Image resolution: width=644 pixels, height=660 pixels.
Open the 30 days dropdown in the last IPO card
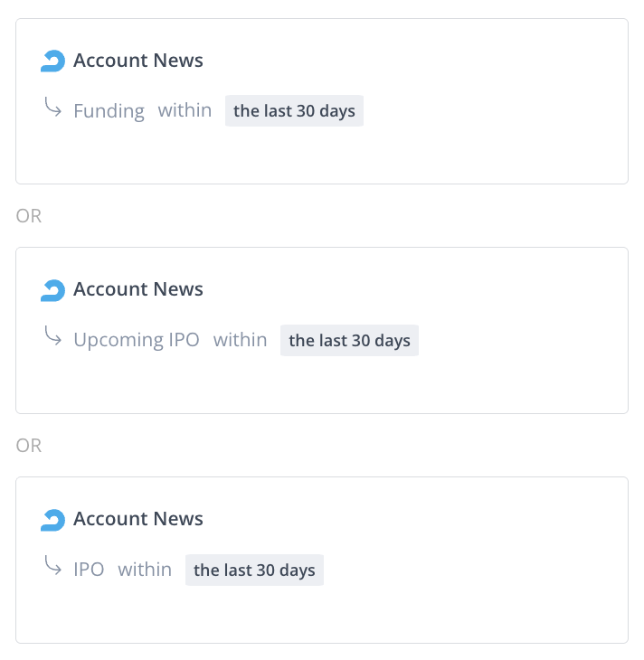[254, 570]
